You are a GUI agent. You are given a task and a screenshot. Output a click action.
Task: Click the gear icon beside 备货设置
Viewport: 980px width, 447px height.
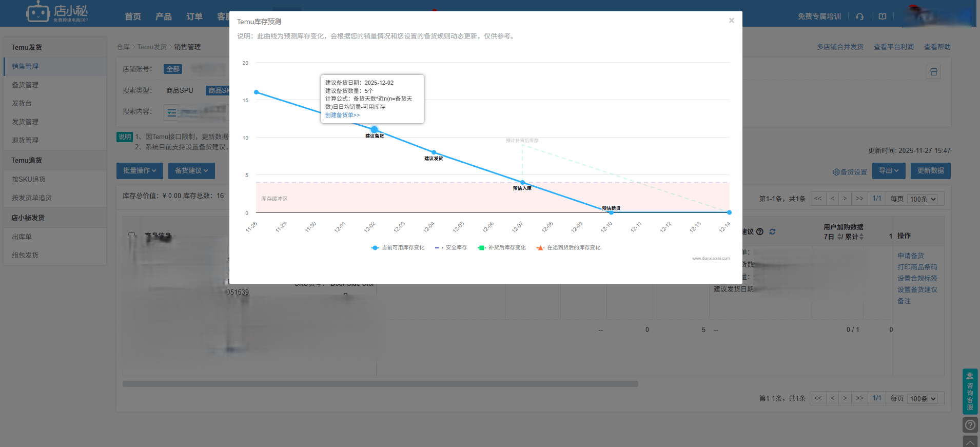coord(836,172)
